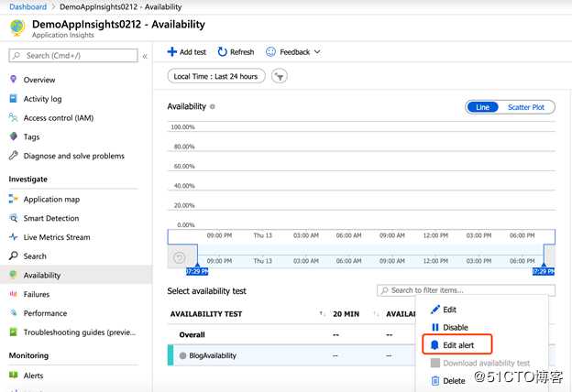Switch chart view to Line
The height and width of the screenshot is (392, 572).
coord(482,107)
